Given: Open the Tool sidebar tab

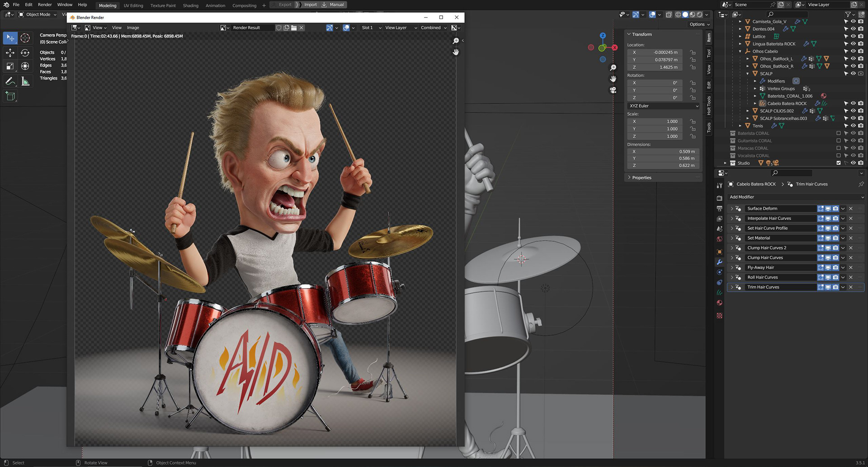Looking at the screenshot, I should coord(709,53).
